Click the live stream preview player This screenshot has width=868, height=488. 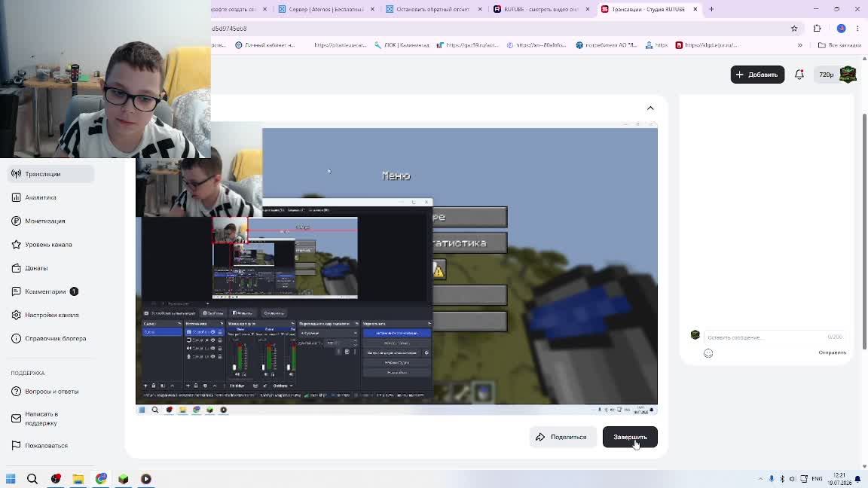(396, 268)
